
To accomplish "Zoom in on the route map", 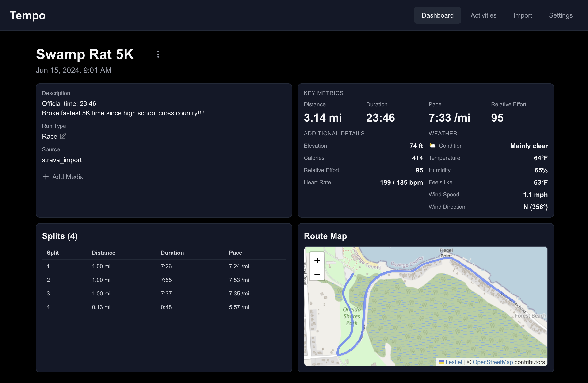I will tap(317, 260).
